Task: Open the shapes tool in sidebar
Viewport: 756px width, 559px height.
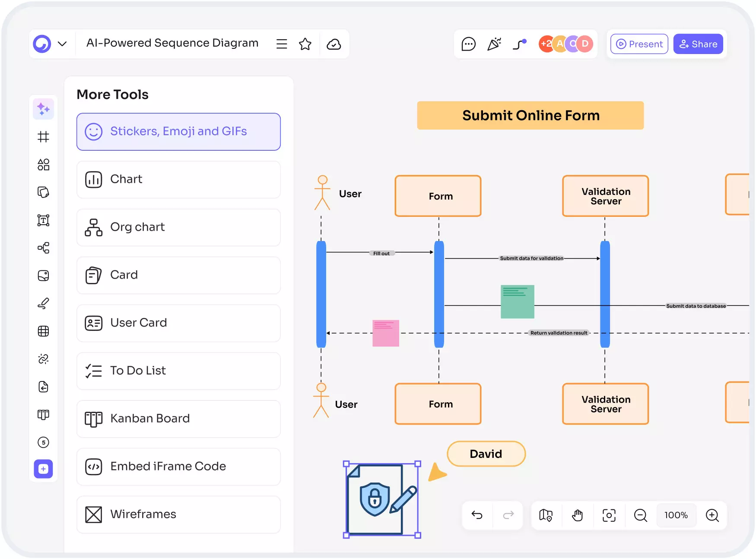Action: coord(43,165)
